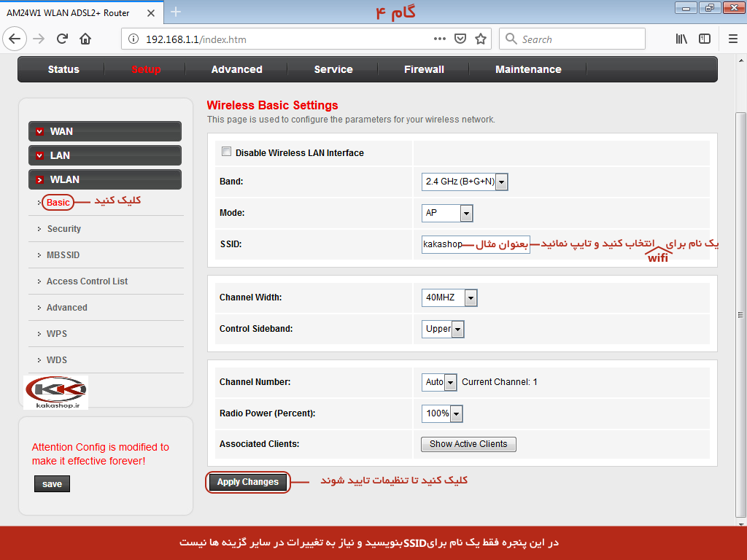Viewport: 747px width, 560px height.
Task: Go back with the browser back arrow
Action: click(15, 39)
